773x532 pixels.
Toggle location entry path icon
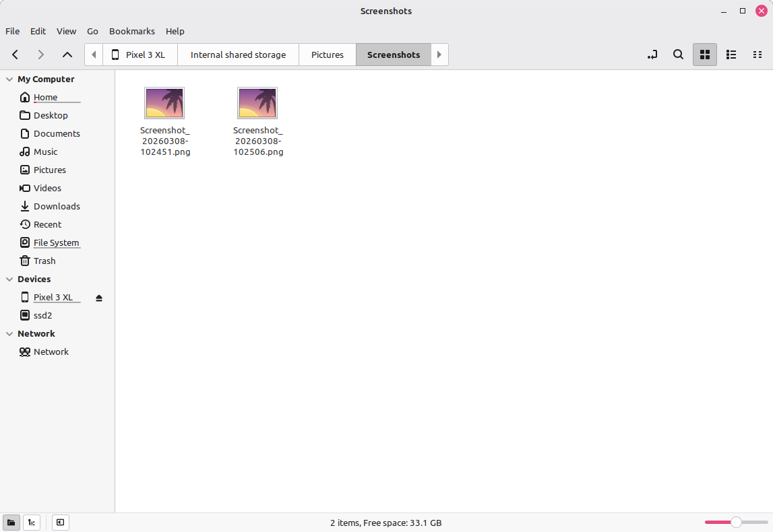pyautogui.click(x=652, y=55)
